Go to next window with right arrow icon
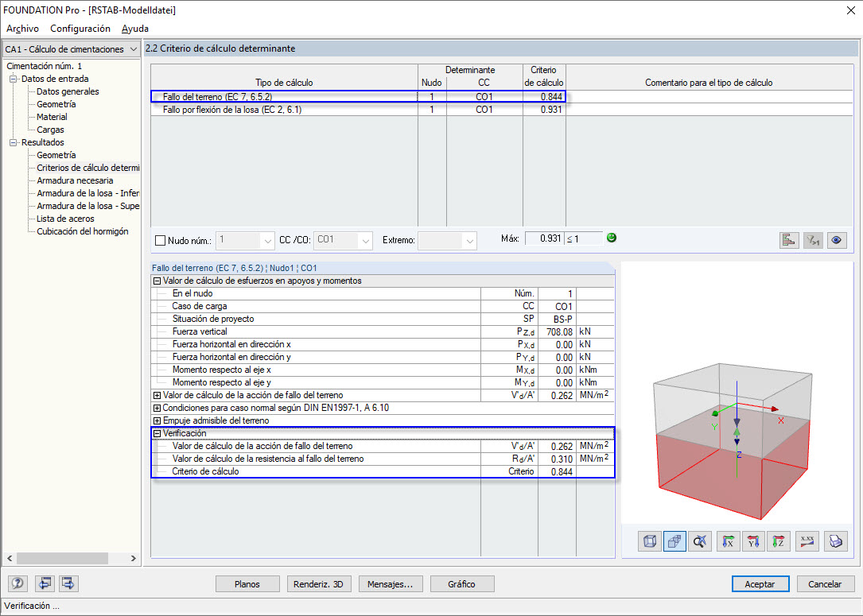The width and height of the screenshot is (863, 616). coord(68,583)
